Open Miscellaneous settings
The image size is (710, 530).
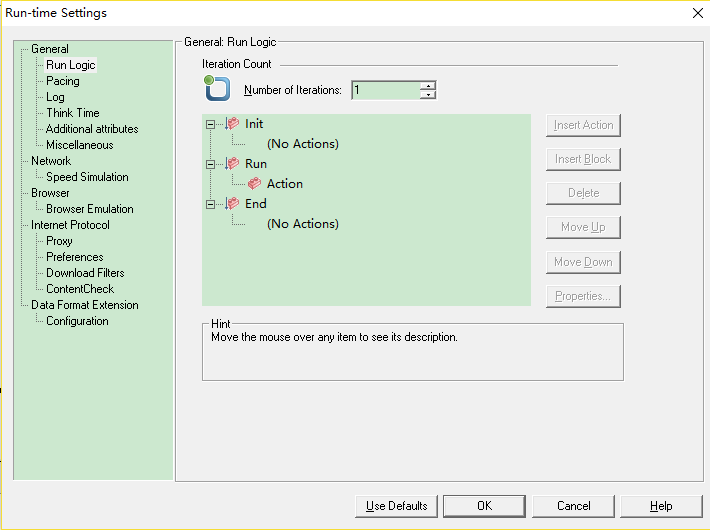point(80,145)
